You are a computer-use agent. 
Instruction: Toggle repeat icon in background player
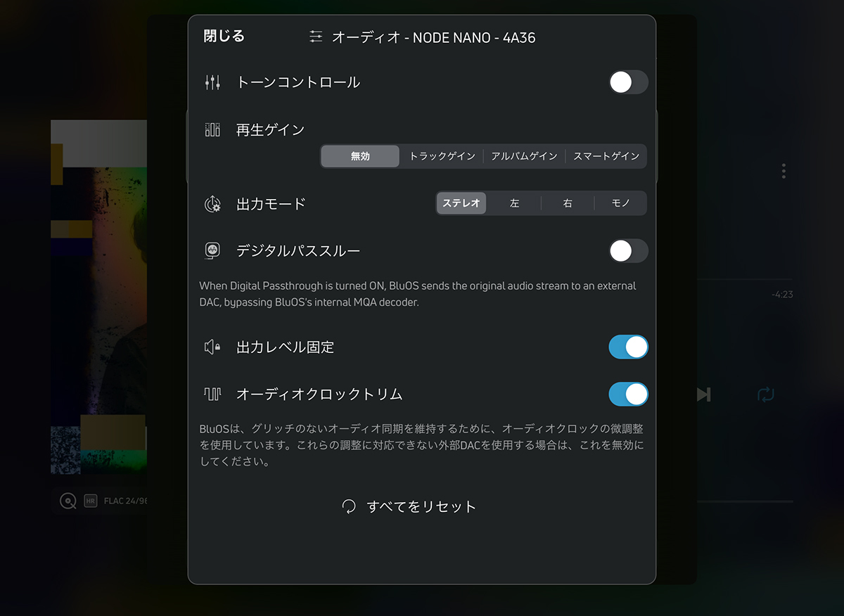(765, 394)
